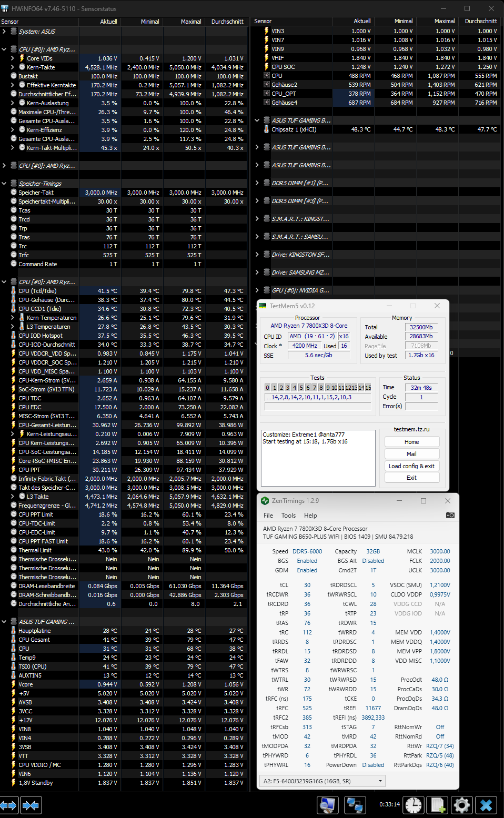Viewport: 504px width, 818px height.
Task: Click the TestMem5 title bar icon
Action: [x=264, y=306]
